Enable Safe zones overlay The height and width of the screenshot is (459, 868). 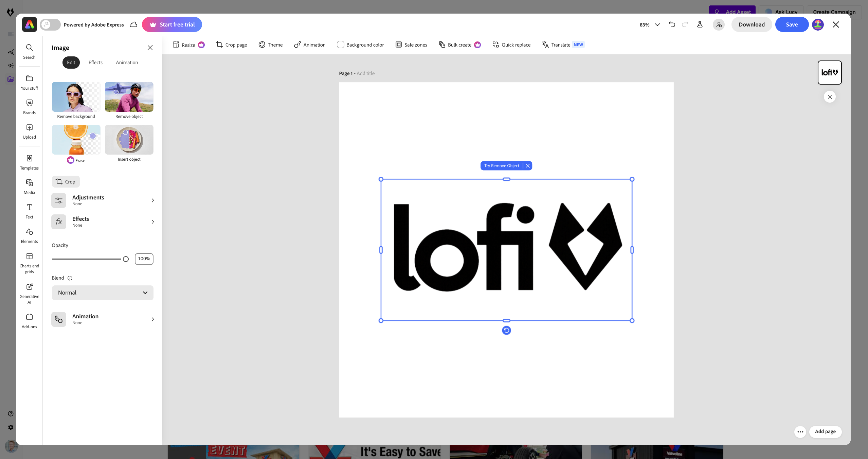(x=411, y=45)
